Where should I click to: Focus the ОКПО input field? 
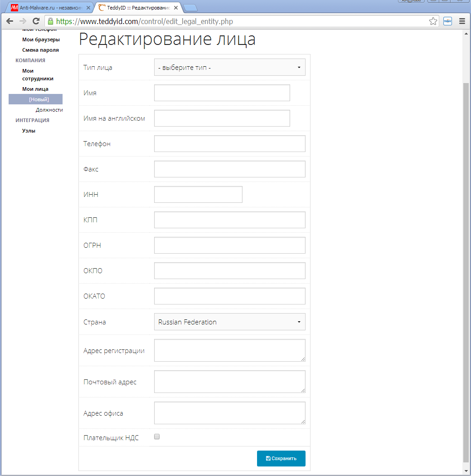click(229, 271)
